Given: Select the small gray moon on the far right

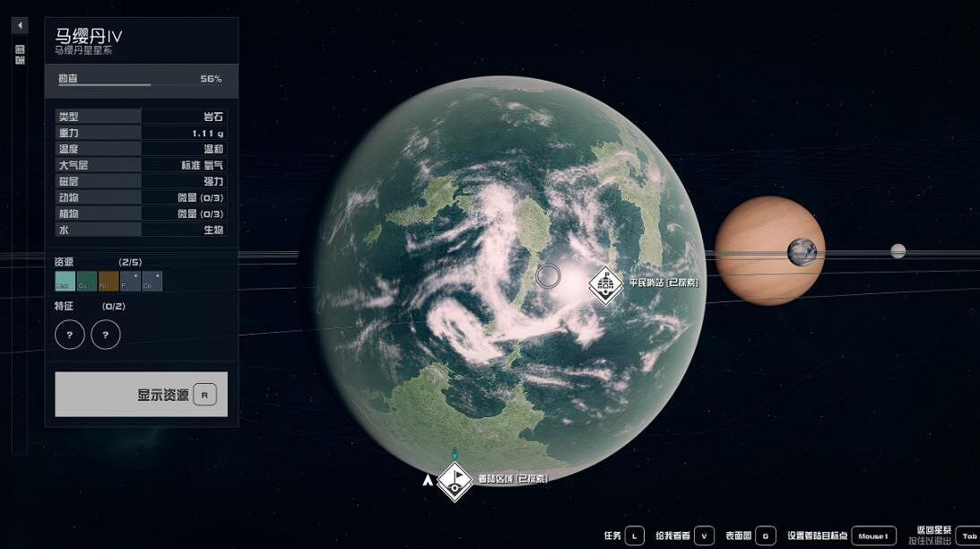Looking at the screenshot, I should (898, 251).
